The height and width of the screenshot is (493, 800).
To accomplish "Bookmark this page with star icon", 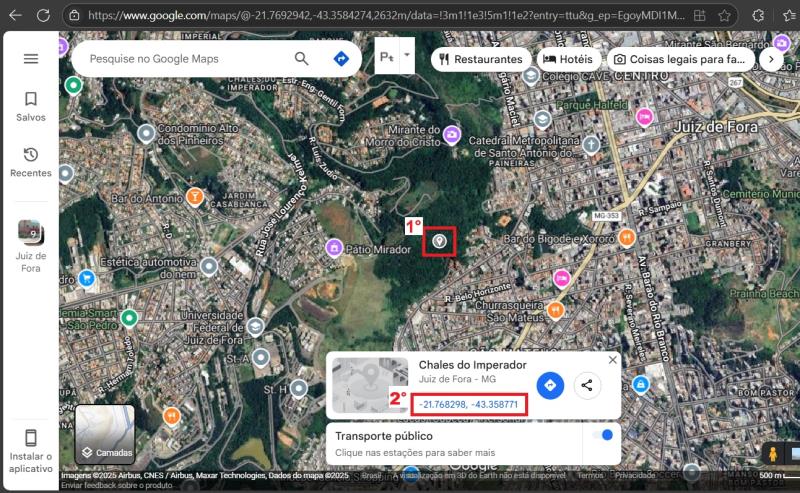I will click(x=724, y=15).
